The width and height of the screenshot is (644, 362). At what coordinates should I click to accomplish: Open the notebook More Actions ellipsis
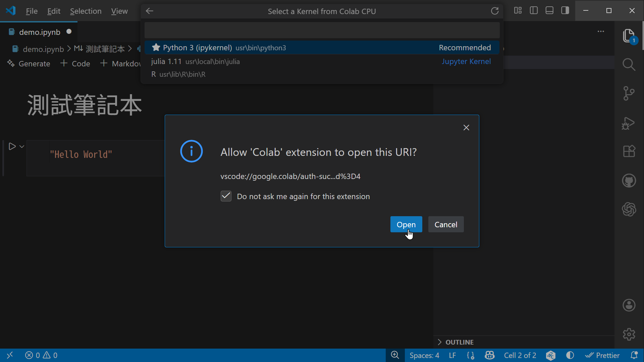(x=601, y=32)
